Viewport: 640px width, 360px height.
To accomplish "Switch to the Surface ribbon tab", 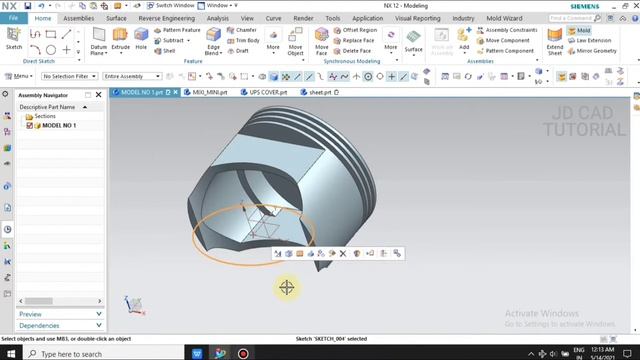I will [116, 18].
